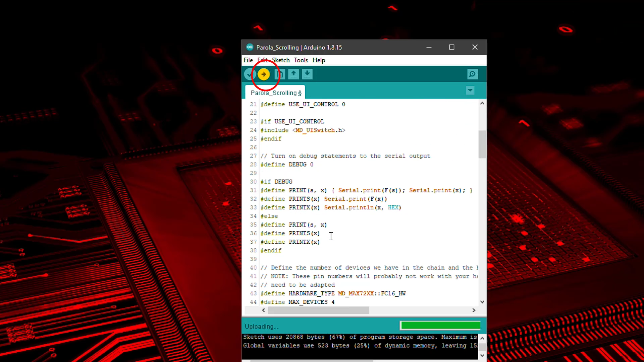The height and width of the screenshot is (362, 644).
Task: Save the sketch using the toolbar icon
Action: click(307, 74)
